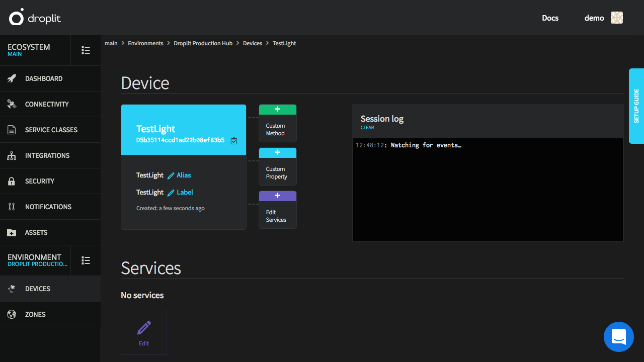Open the Security page
This screenshot has height=362, width=644.
50,181
